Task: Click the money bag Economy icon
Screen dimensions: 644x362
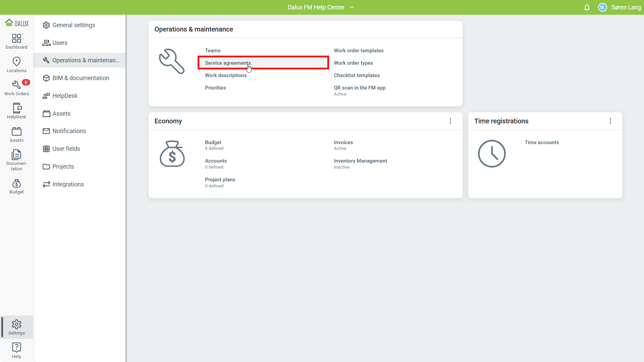Action: pos(172,154)
